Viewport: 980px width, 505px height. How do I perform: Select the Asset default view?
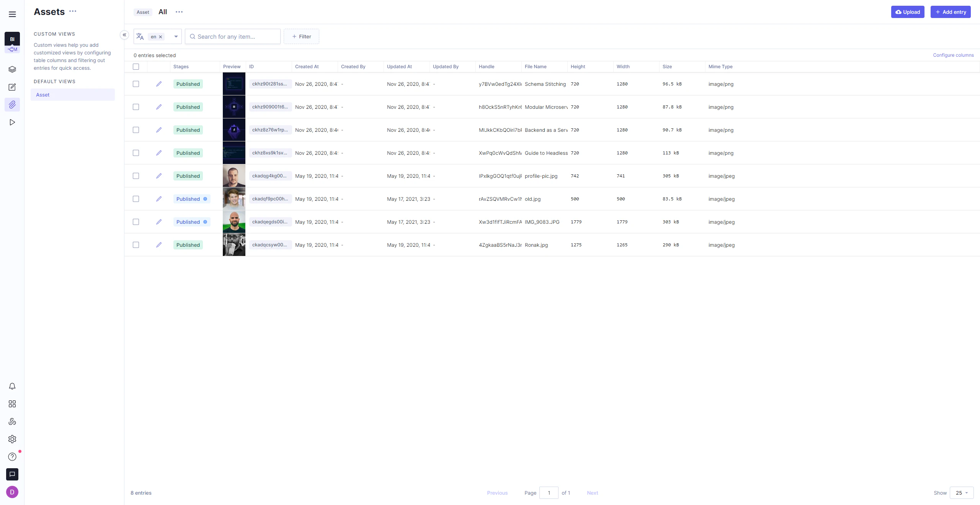click(42, 95)
